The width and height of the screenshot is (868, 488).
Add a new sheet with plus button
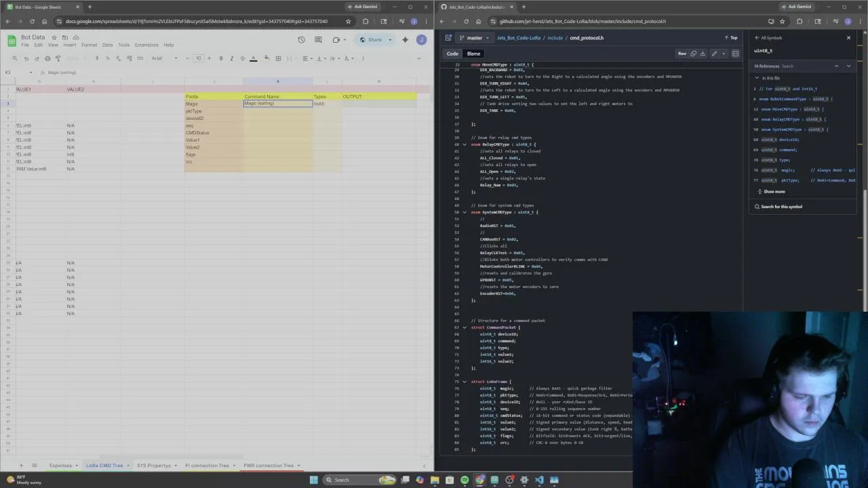[21, 466]
